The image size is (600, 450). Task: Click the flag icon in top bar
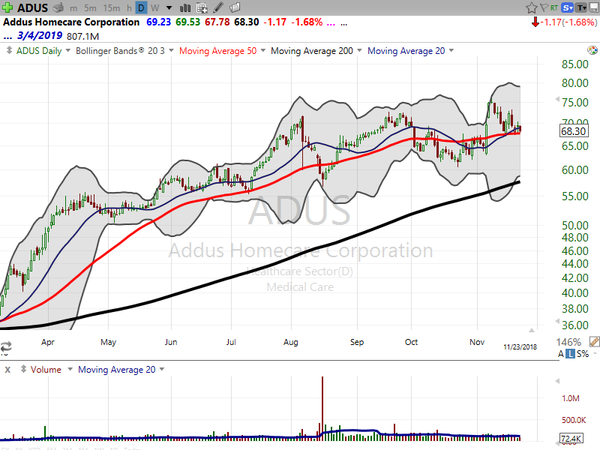coord(544,8)
